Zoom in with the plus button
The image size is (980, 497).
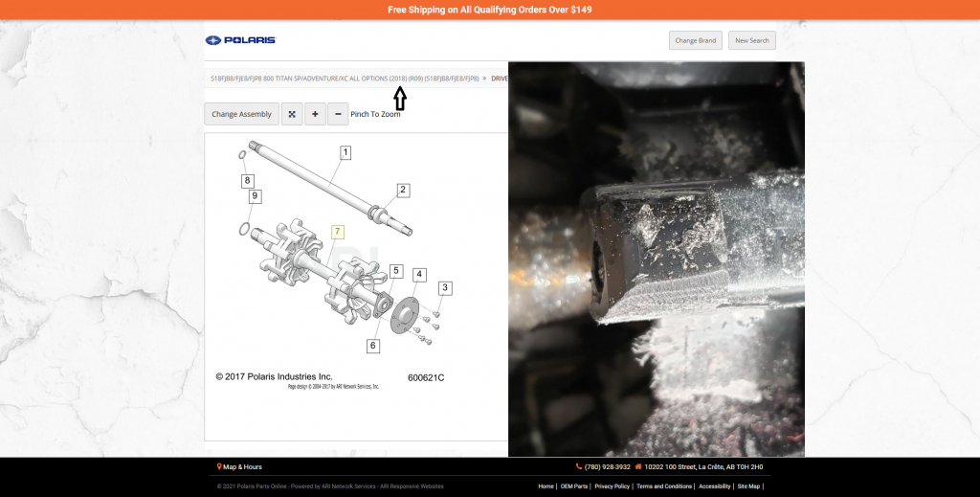click(x=315, y=114)
